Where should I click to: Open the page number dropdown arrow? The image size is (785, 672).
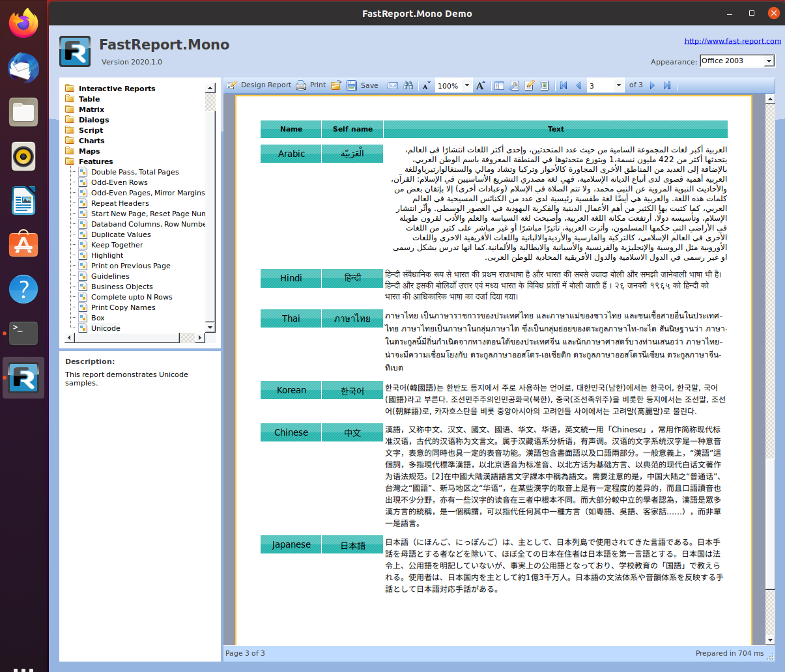(618, 85)
